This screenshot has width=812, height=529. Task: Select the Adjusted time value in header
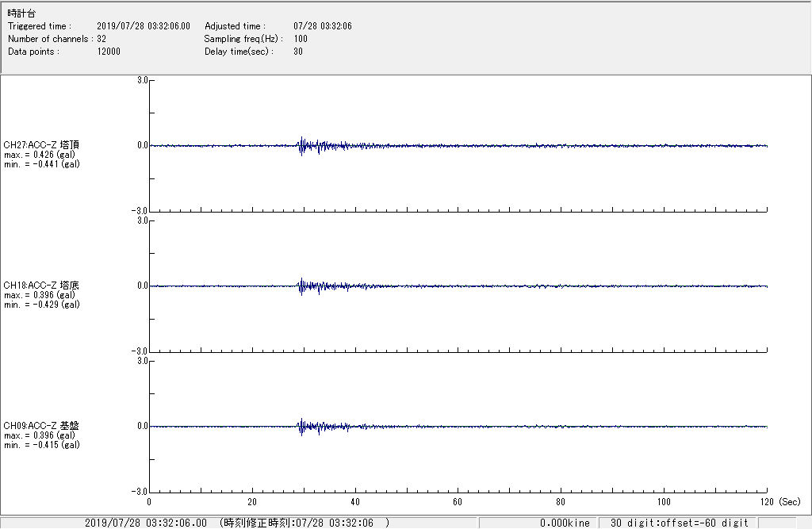[322, 26]
